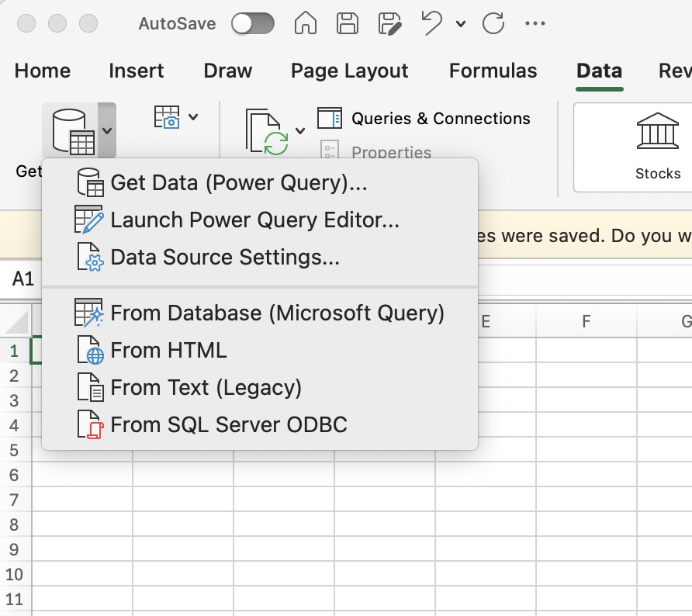Switch to the Formulas ribbon tab
Viewport: 692px width, 616px height.
pos(493,71)
